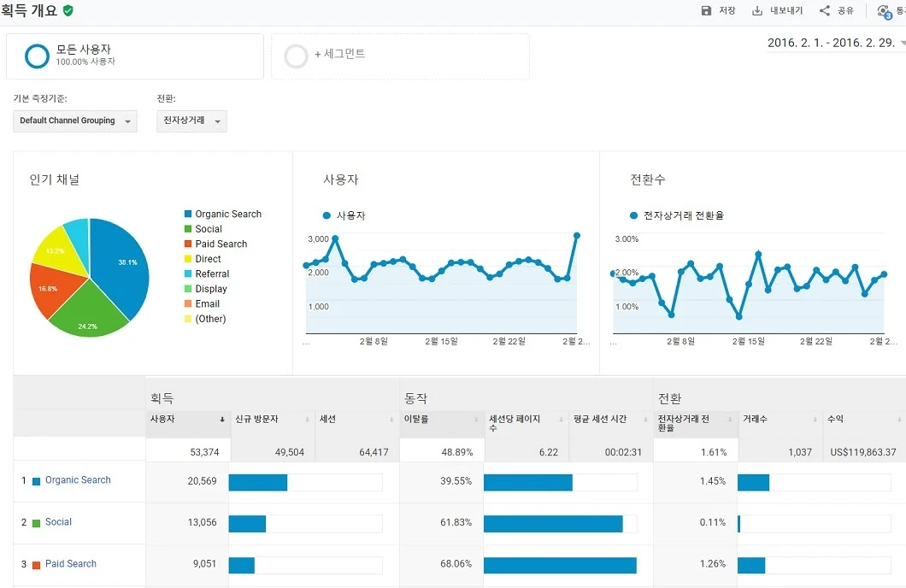The width and height of the screenshot is (906, 588).
Task: Click sort arrow in 거래수 column header
Action: click(x=815, y=420)
